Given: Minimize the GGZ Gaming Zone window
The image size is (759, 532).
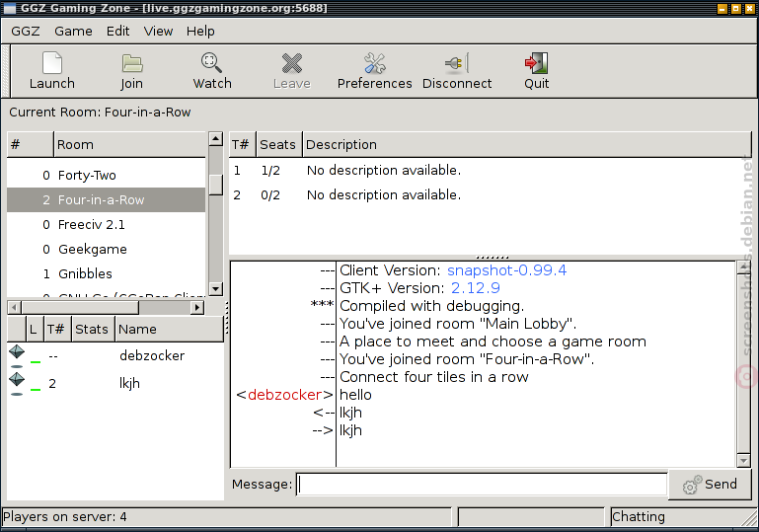Looking at the screenshot, I should pos(721,8).
